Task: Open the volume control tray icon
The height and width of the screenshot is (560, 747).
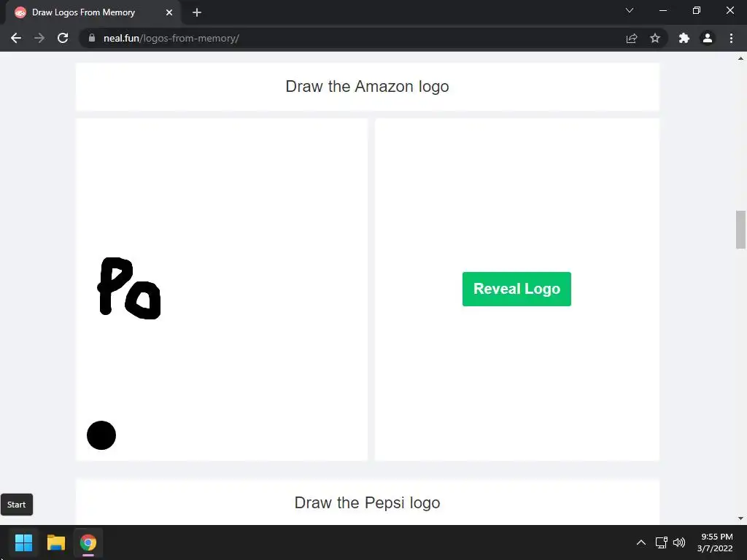Action: (x=679, y=542)
